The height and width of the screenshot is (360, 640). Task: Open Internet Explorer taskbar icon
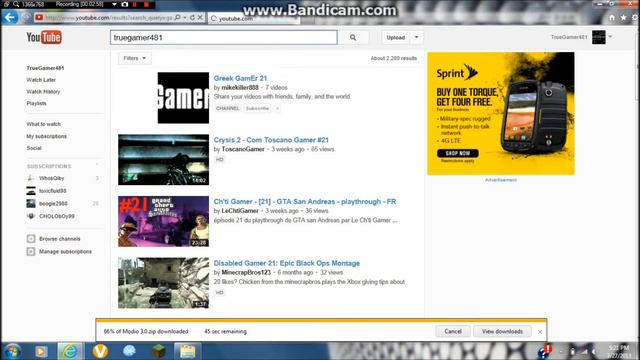point(70,351)
